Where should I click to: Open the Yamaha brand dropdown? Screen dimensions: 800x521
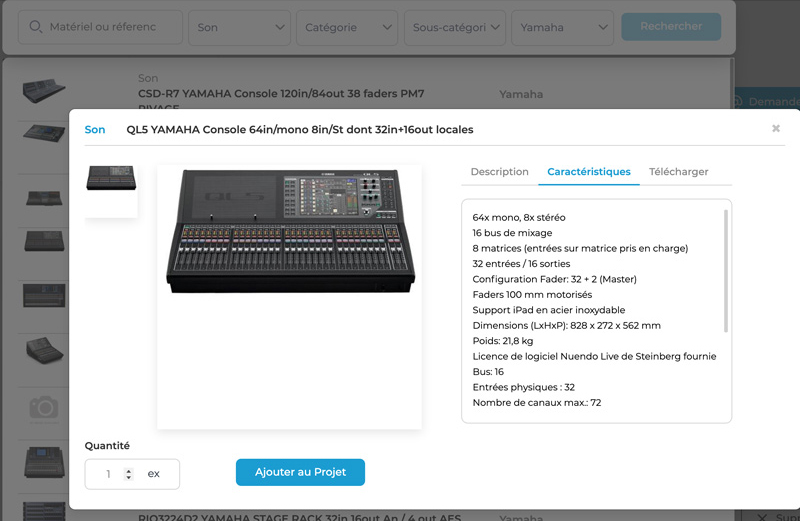pyautogui.click(x=562, y=28)
